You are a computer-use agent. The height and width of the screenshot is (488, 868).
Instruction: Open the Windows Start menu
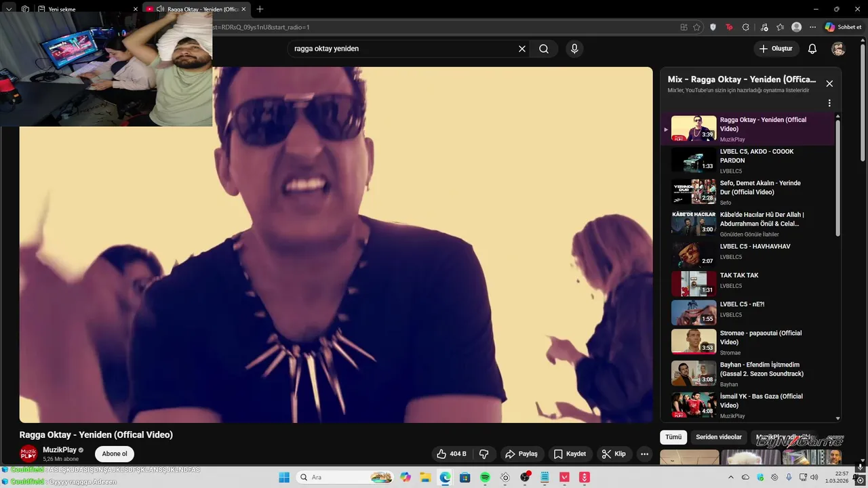(284, 477)
